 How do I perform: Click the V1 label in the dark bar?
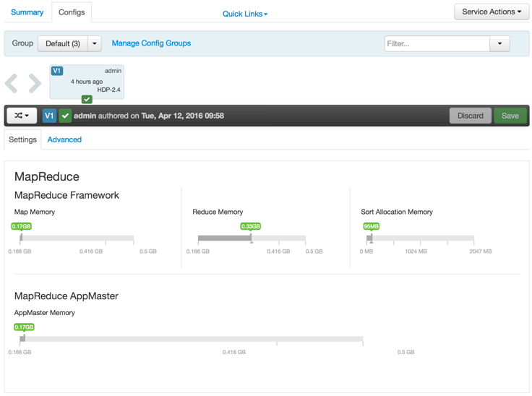pos(49,116)
